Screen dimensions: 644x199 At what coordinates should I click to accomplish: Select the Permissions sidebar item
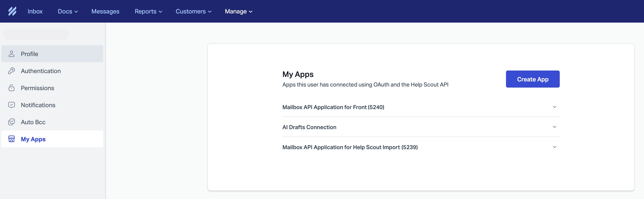[38, 88]
